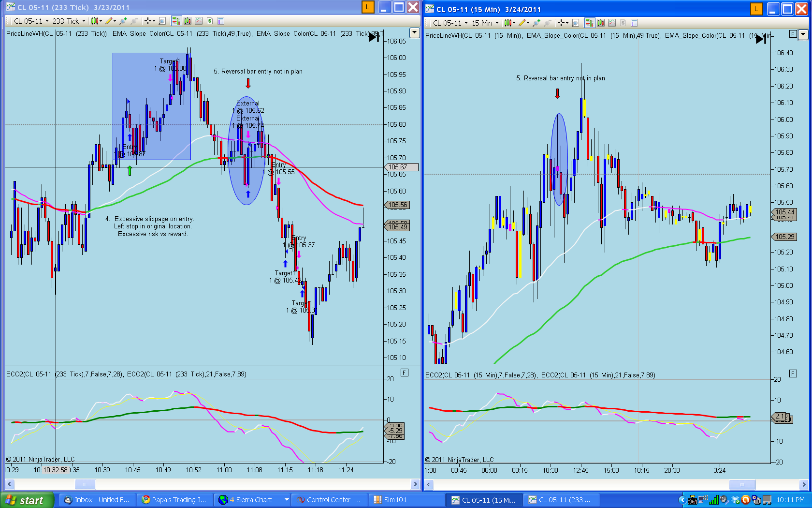Open panel menu arrow of 233 Tick chart

pyautogui.click(x=414, y=33)
